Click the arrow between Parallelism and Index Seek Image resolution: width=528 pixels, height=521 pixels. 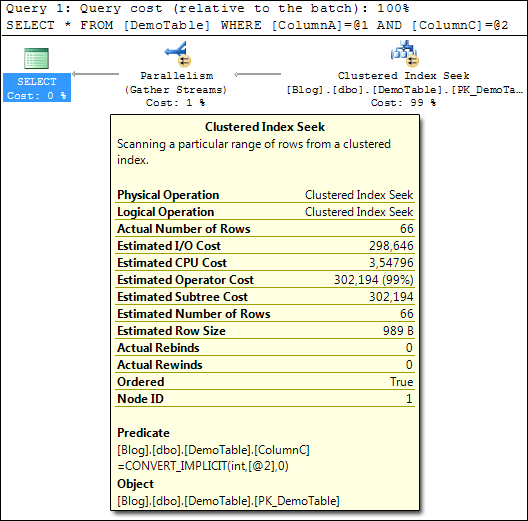pyautogui.click(x=258, y=74)
